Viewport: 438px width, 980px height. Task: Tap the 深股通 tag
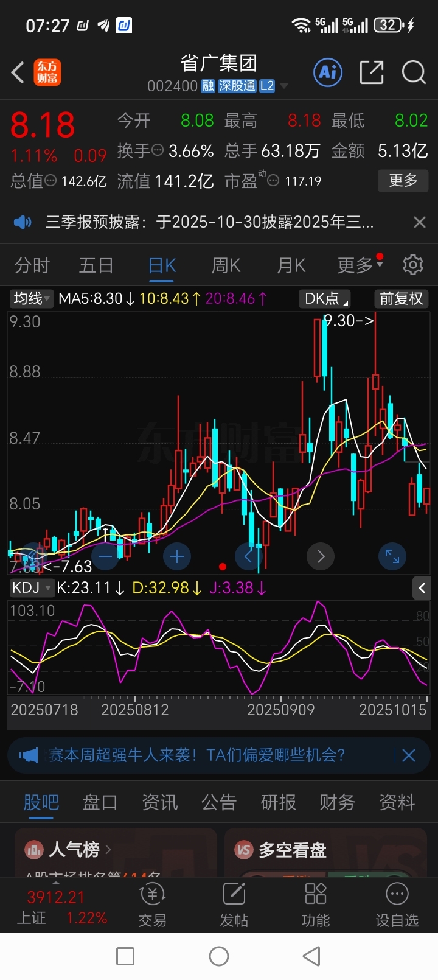point(237,86)
